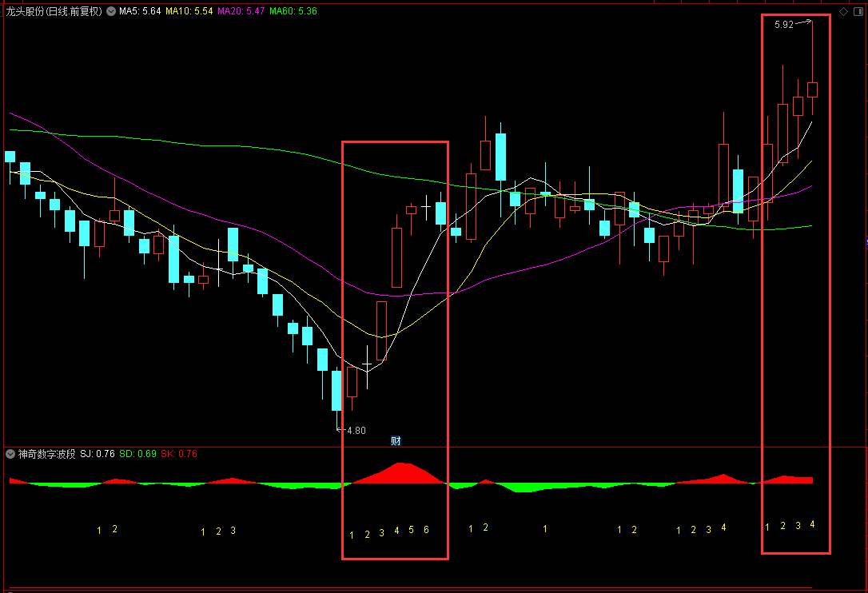Select the MA20: 5.47 label
The image size is (868, 593).
coord(241,11)
